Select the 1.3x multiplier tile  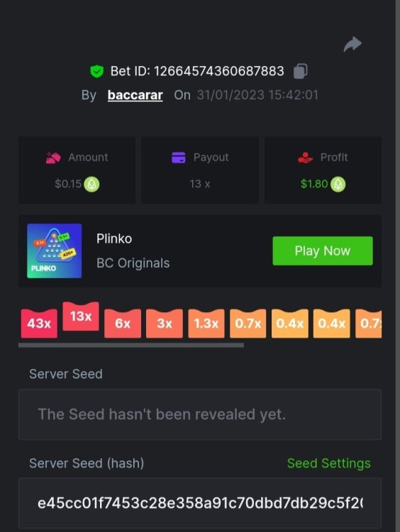[x=206, y=323]
